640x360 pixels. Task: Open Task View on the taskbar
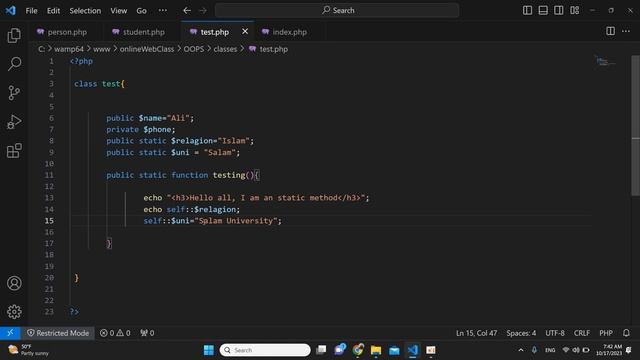[321, 350]
